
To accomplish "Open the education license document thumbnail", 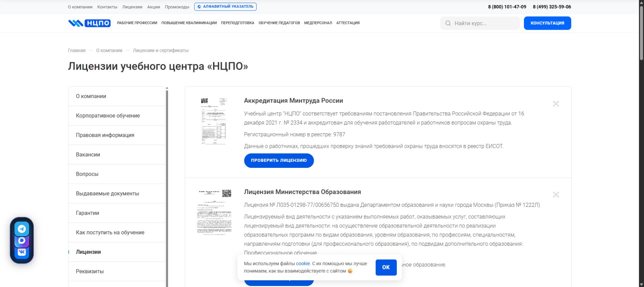I will [x=215, y=212].
